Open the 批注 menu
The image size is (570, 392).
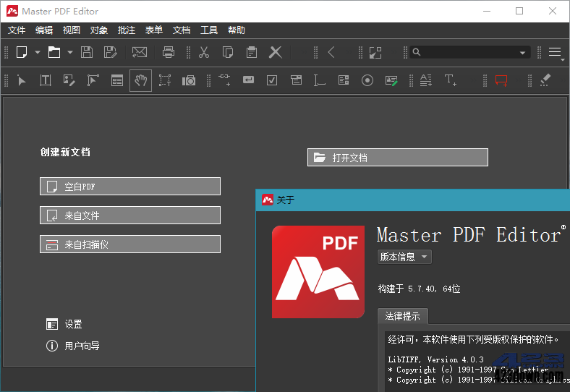pos(127,30)
